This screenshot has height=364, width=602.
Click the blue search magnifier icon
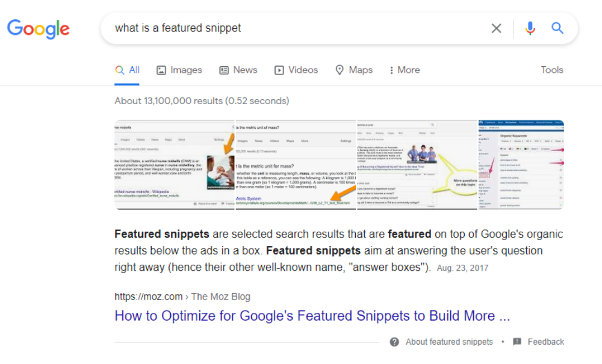click(557, 28)
